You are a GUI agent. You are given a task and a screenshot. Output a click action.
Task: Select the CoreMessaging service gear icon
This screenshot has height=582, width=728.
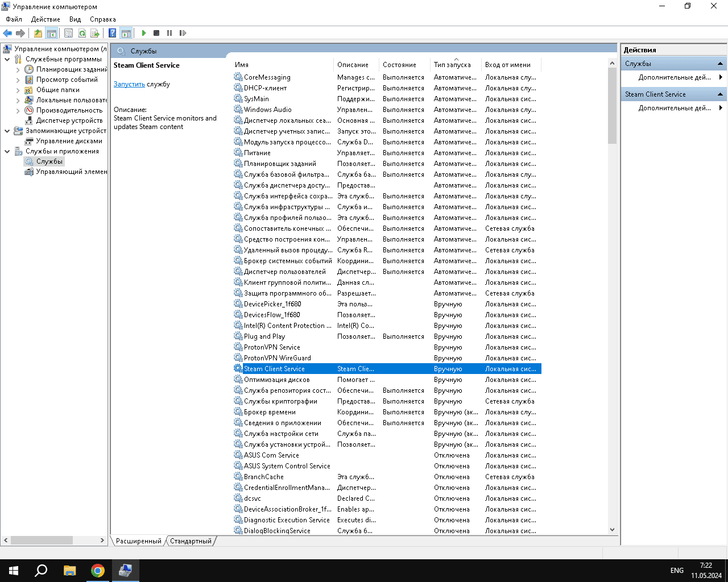[238, 77]
